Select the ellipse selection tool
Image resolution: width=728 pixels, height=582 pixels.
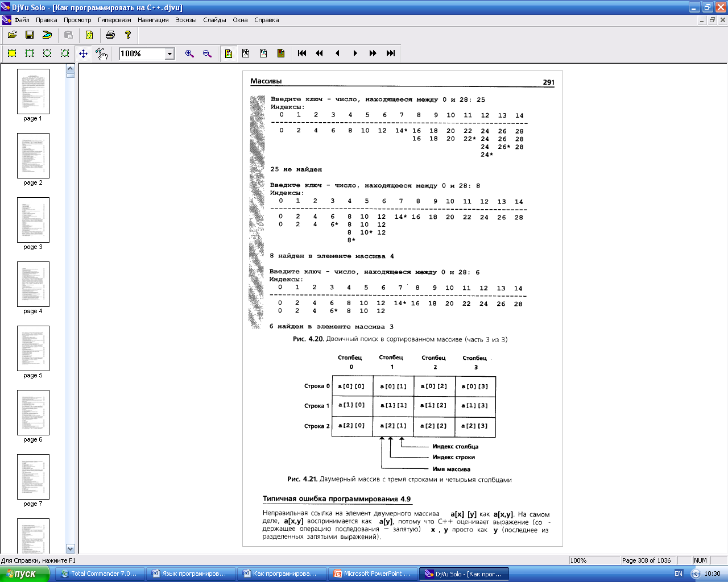pos(47,53)
